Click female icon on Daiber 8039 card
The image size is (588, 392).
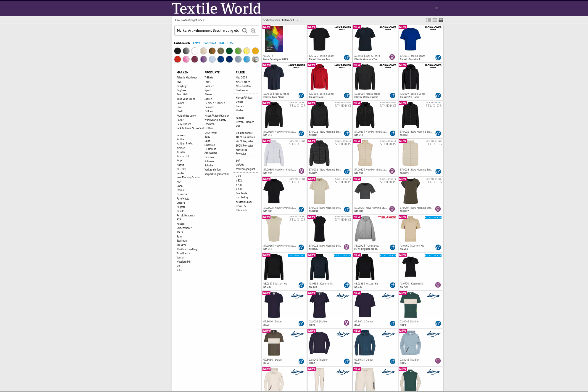coord(347,323)
